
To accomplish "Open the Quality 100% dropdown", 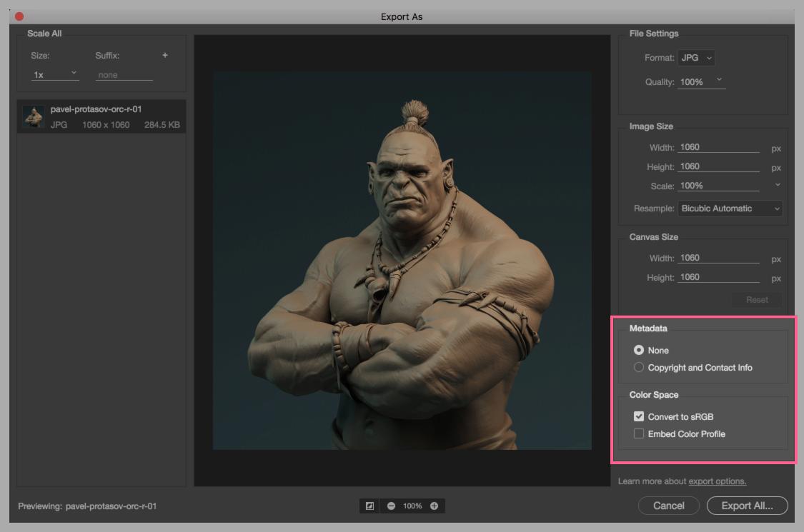I will (701, 82).
